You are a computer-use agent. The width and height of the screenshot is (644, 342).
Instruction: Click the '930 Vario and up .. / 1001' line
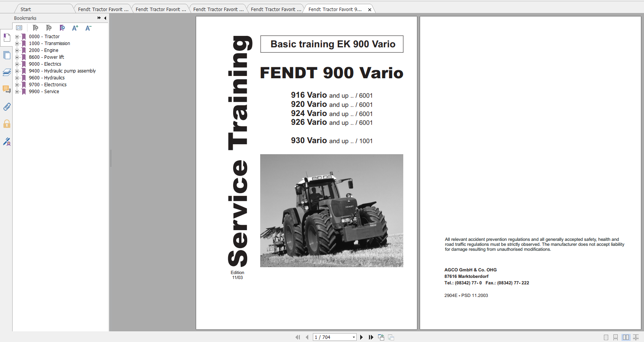(332, 141)
